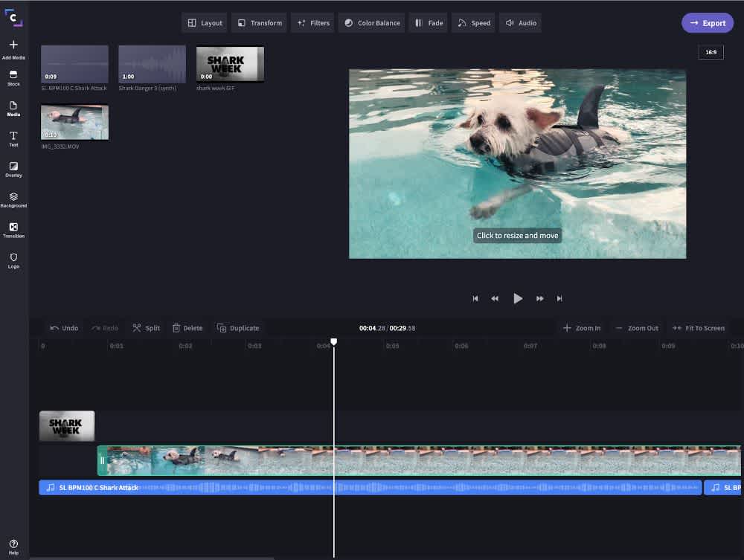
Task: Click the video preview to resize and move
Action: (x=517, y=164)
